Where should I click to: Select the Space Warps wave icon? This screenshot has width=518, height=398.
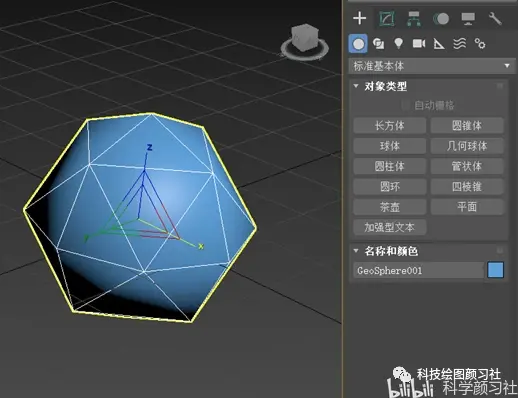[459, 44]
